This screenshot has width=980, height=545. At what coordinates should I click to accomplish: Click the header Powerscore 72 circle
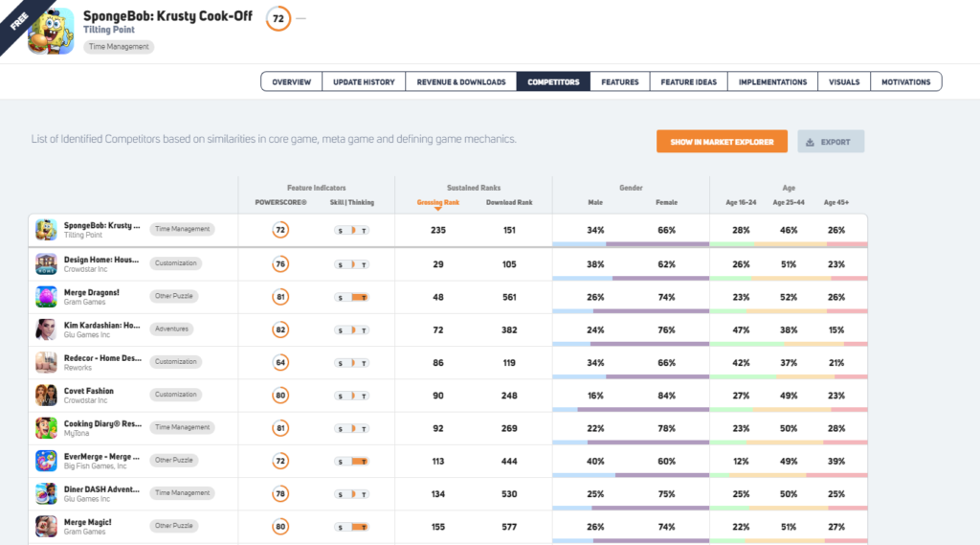(278, 19)
